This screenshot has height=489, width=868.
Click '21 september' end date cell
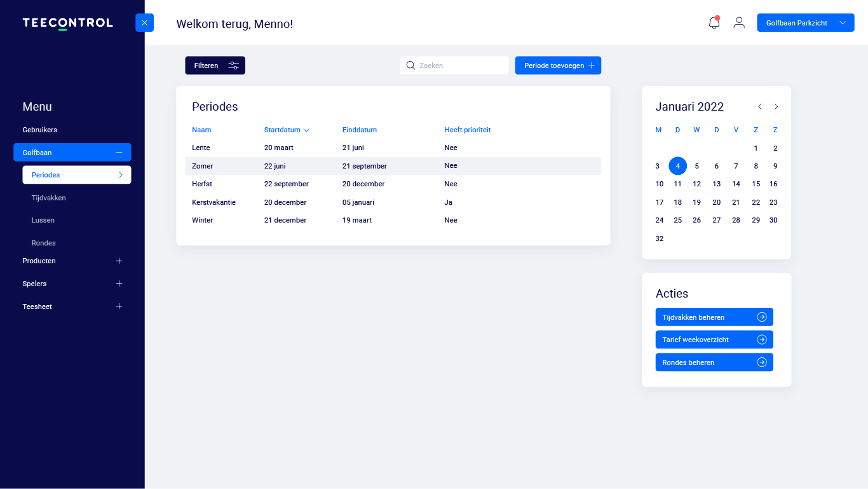point(365,166)
